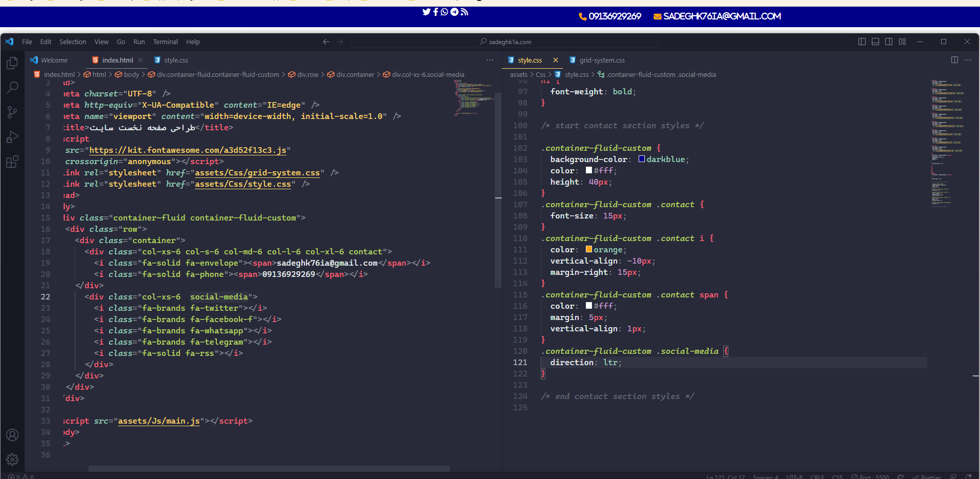Click the sadeghk1a.com command center search

(x=505, y=42)
